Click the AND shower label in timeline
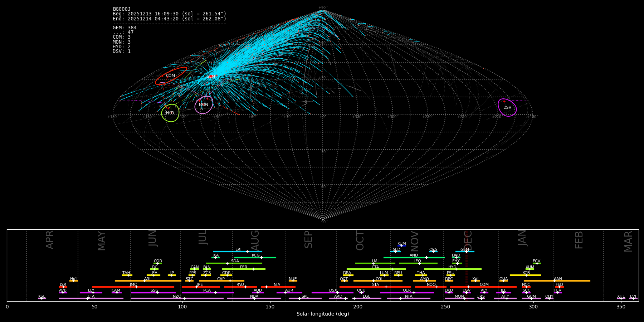644x322 pixels. 414,255
